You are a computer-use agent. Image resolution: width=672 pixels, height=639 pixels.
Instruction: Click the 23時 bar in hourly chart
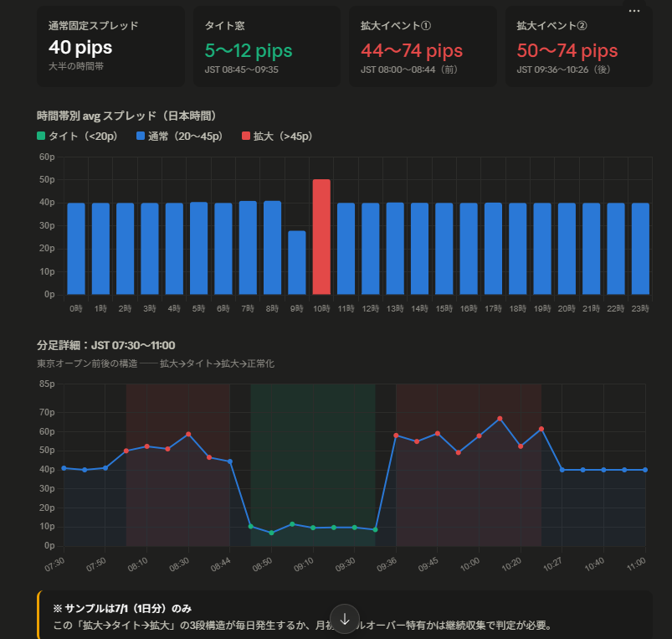click(640, 249)
